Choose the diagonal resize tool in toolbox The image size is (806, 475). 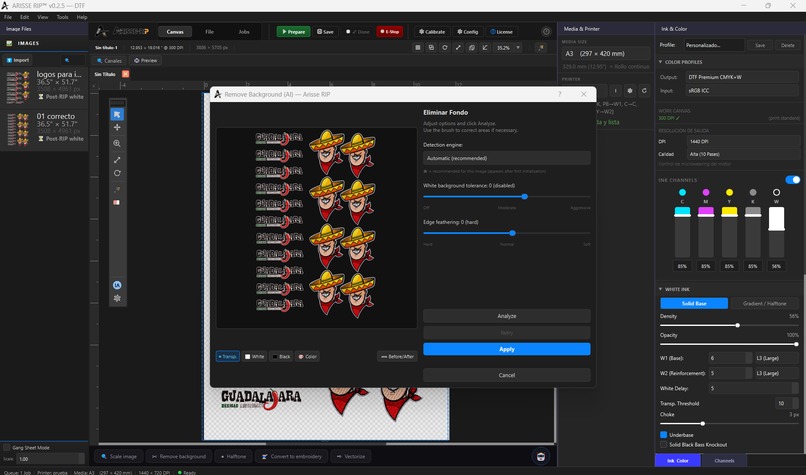coord(117,160)
